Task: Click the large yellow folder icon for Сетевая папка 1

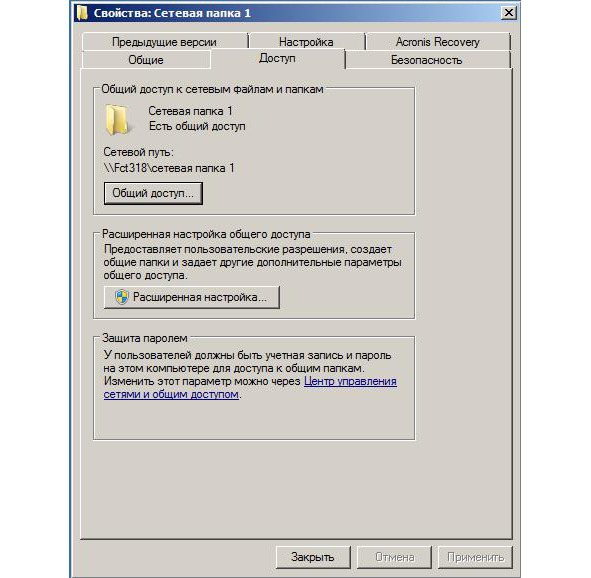Action: (x=117, y=120)
